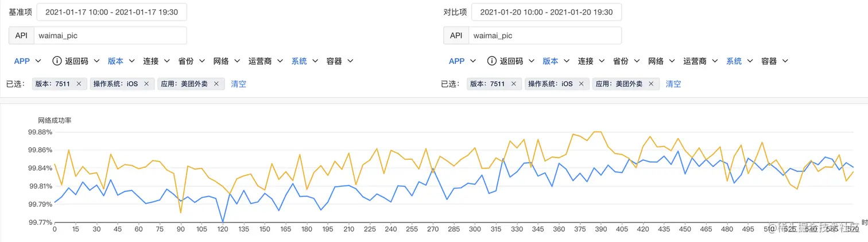Expand the 运营商 filter in 对比项 panel

702,61
